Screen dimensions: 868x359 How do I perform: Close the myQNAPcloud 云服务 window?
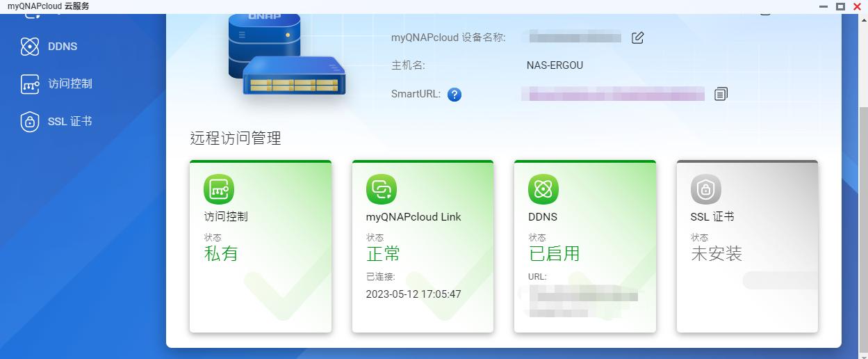point(857,6)
